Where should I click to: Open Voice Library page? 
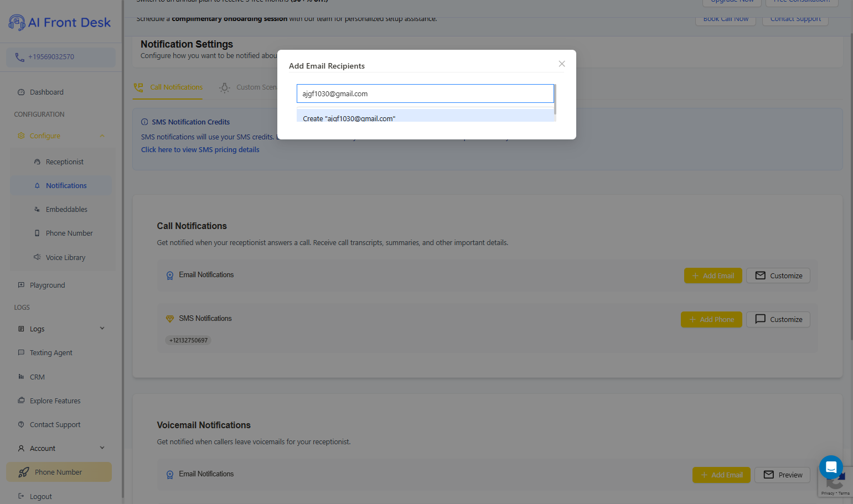(65, 258)
